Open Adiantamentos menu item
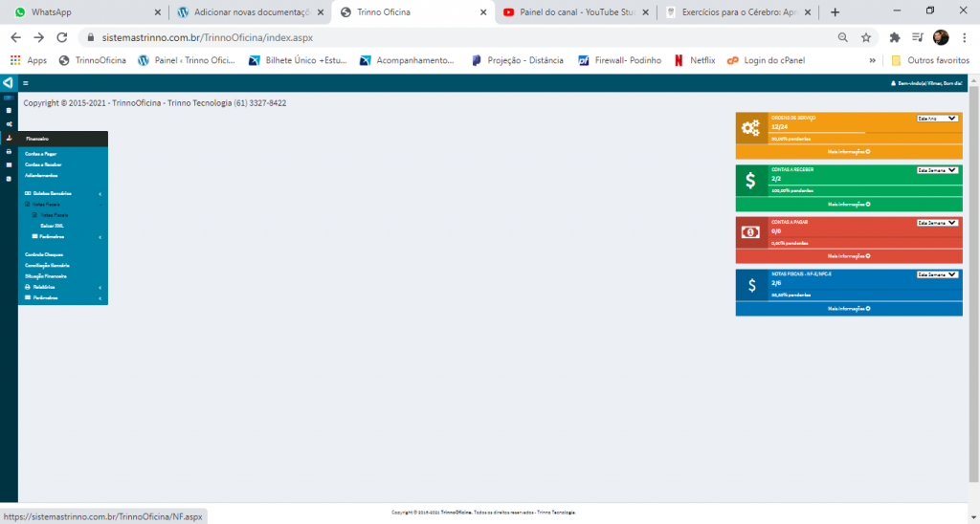 (x=41, y=176)
